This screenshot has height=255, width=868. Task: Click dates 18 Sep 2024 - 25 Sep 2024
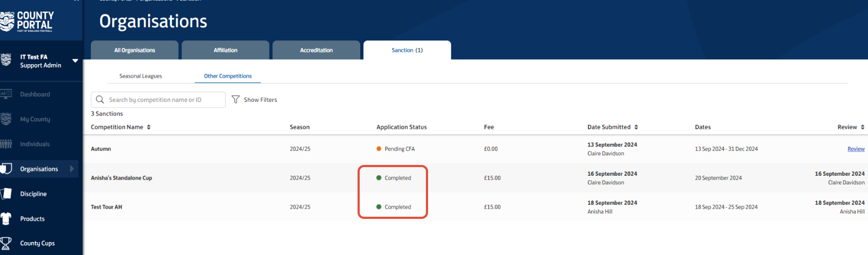point(726,207)
